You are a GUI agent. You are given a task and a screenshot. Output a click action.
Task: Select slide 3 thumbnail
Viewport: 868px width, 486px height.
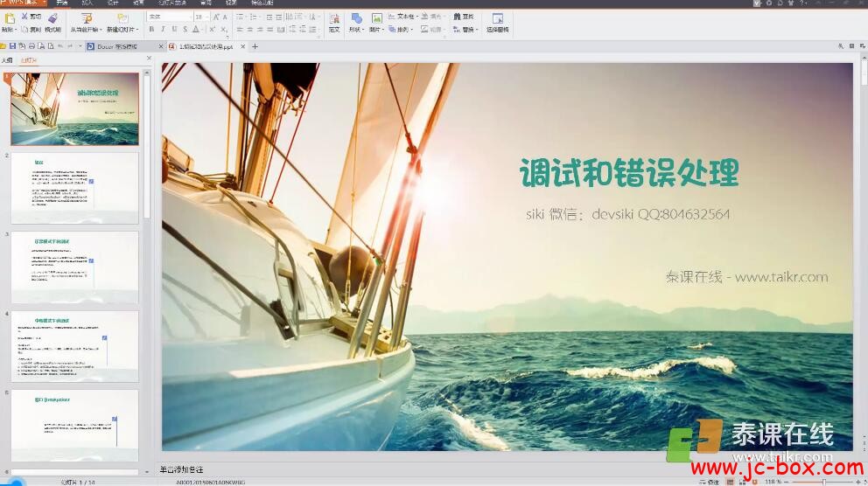pos(74,267)
